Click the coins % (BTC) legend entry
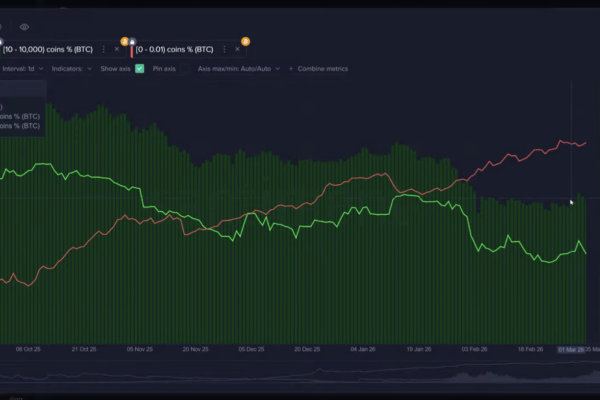The width and height of the screenshot is (600, 400). coord(20,116)
